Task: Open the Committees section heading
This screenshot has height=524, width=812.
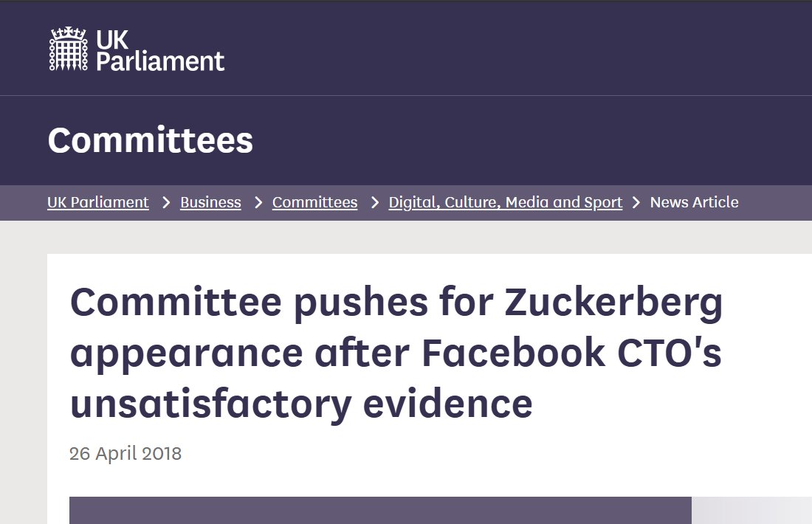Action: [151, 140]
